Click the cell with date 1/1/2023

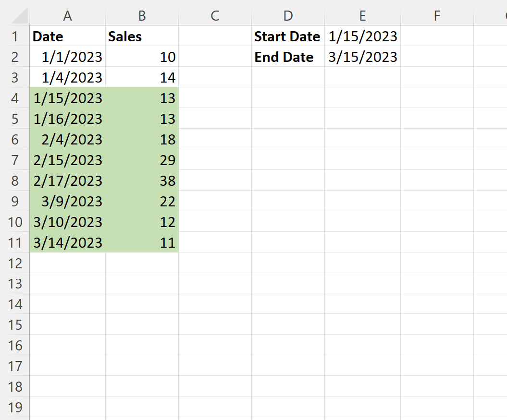[67, 57]
